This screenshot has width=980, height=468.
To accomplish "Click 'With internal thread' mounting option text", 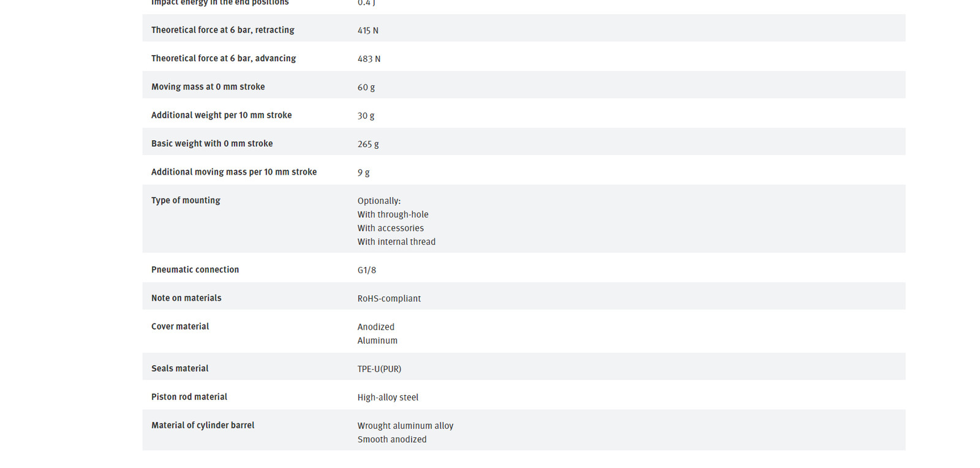I will coord(396,242).
